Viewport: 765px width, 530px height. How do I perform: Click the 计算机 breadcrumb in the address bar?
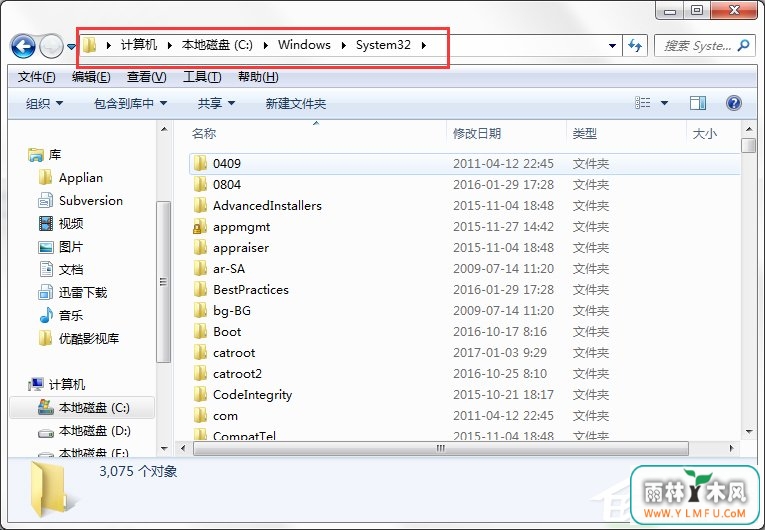[x=139, y=45]
